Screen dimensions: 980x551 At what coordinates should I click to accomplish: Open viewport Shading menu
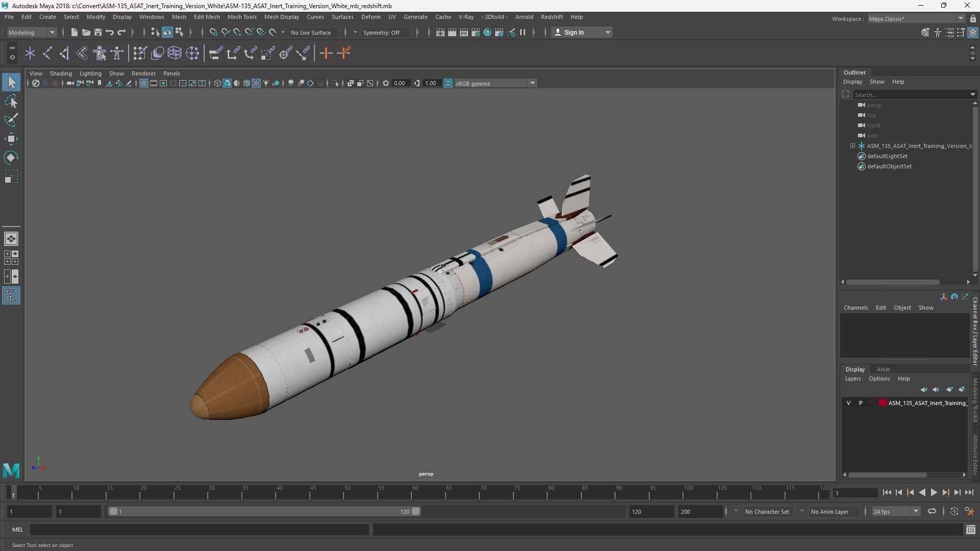click(61, 73)
